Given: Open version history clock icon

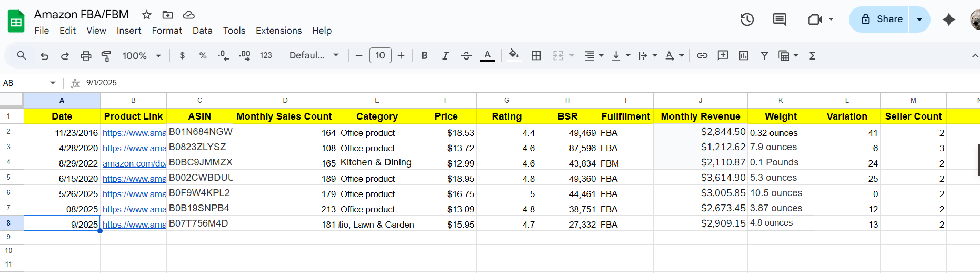Looking at the screenshot, I should coord(747,19).
